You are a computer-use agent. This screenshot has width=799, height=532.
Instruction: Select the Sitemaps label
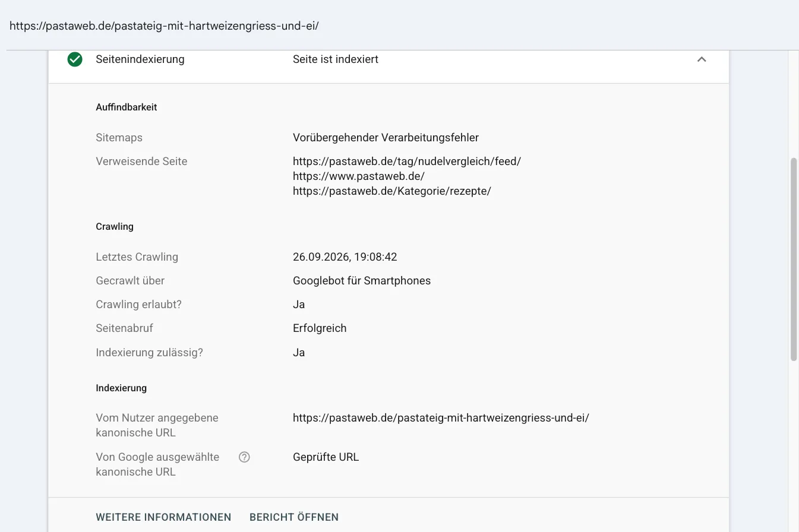[x=119, y=138]
